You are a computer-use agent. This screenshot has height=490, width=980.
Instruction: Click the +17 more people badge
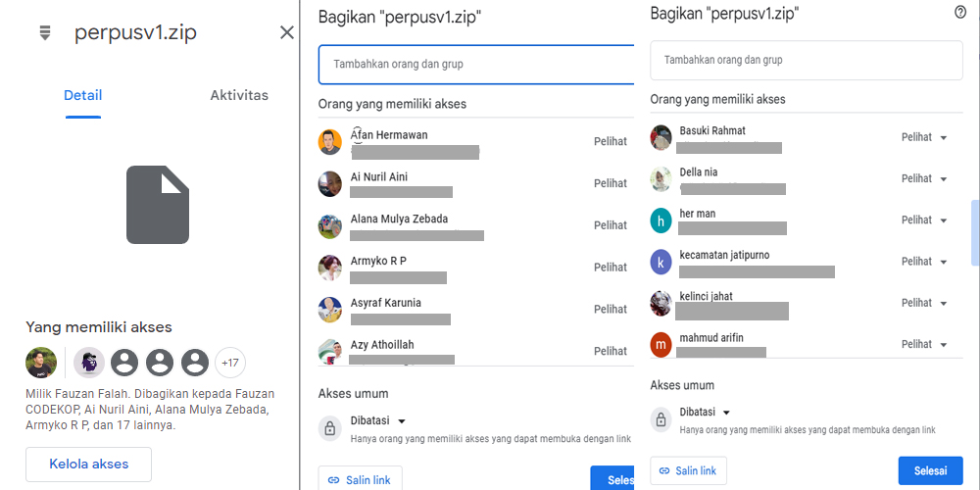point(230,363)
